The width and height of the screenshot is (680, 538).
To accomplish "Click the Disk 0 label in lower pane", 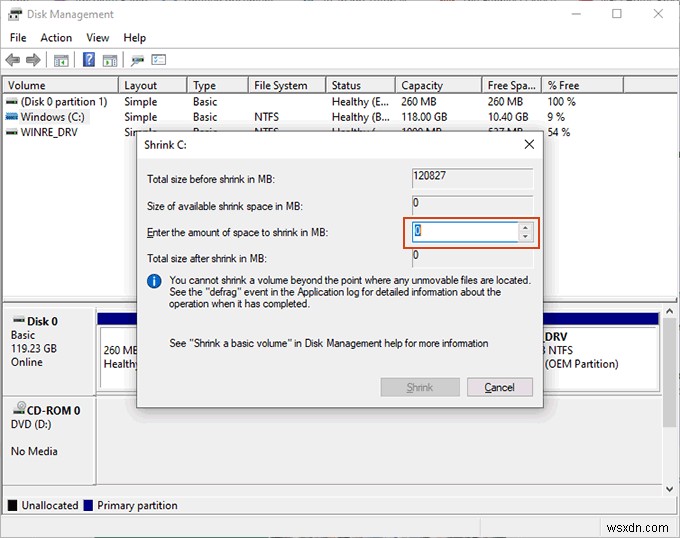I will click(x=42, y=321).
